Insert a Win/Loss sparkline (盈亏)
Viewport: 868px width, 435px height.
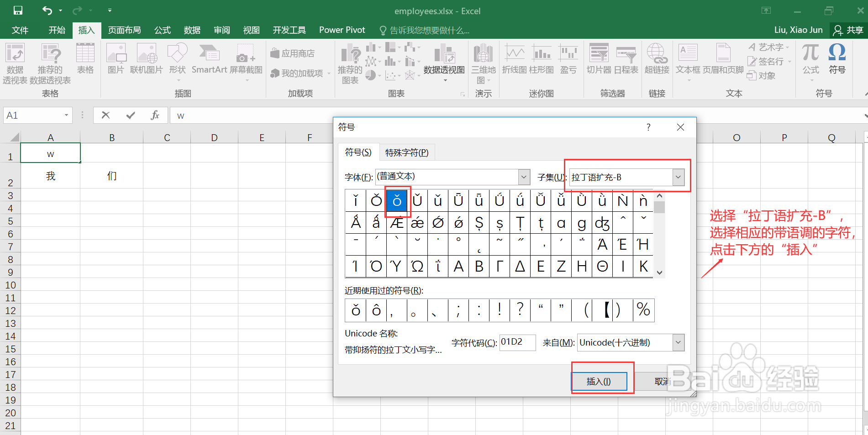click(568, 59)
